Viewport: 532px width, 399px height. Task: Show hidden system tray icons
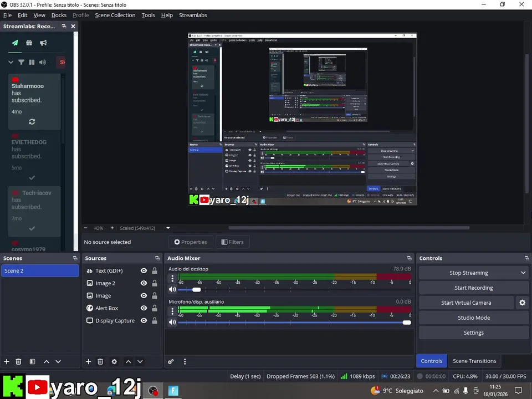436,391
